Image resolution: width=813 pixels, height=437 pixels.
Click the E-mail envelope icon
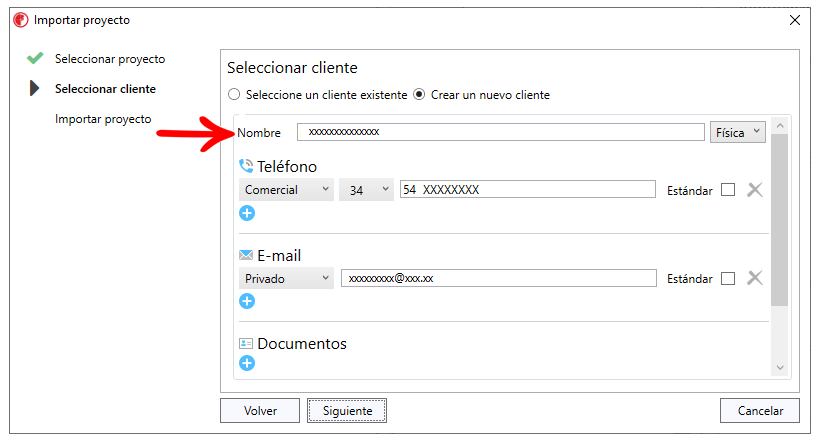tap(246, 255)
